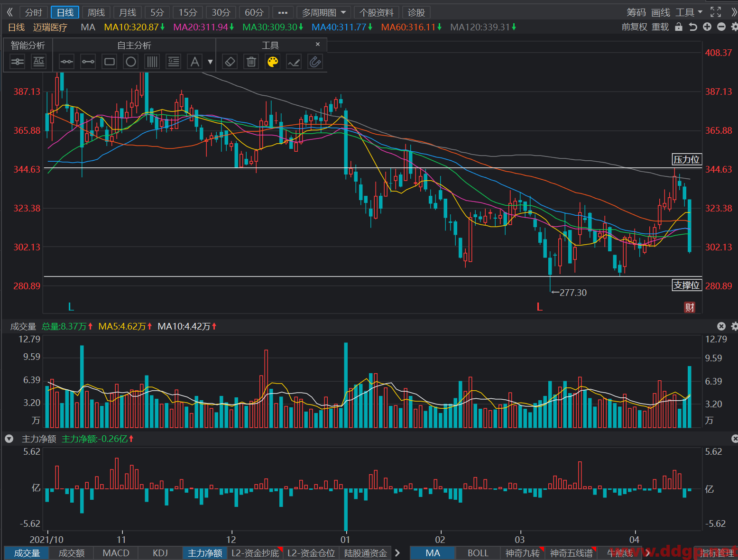Viewport: 738px width, 560px height.
Task: Select the 主力净额 indicator tab
Action: click(205, 553)
